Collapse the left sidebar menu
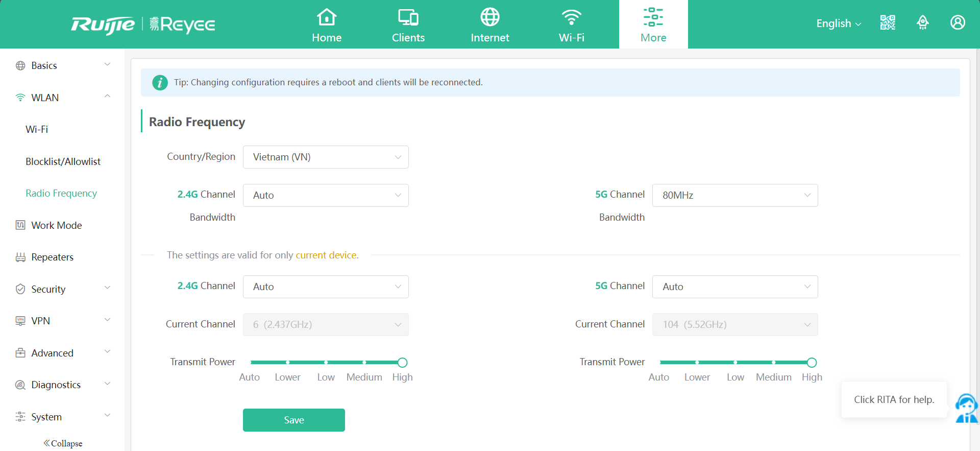Screen dimensions: 980x451 tap(63, 443)
